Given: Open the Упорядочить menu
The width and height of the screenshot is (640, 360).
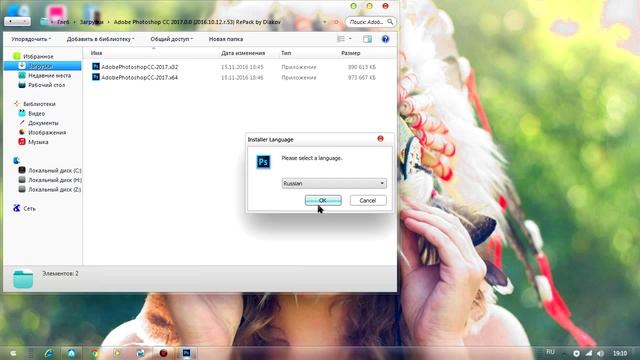Looking at the screenshot, I should 31,39.
